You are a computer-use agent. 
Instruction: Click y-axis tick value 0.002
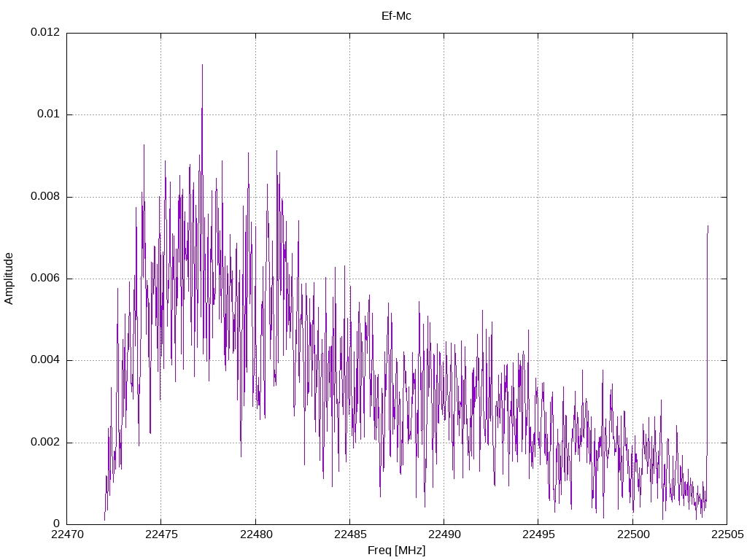pyautogui.click(x=45, y=443)
